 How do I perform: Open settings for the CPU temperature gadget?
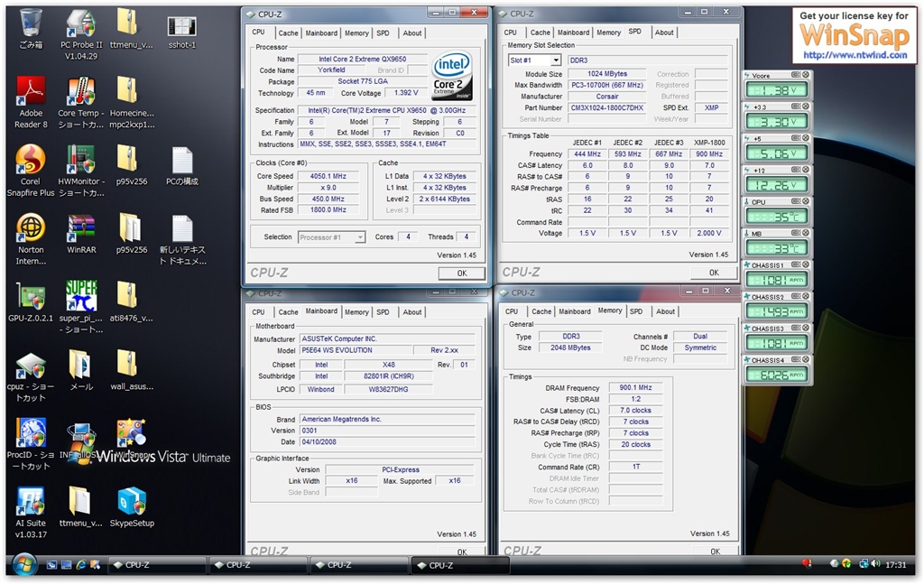(x=796, y=202)
